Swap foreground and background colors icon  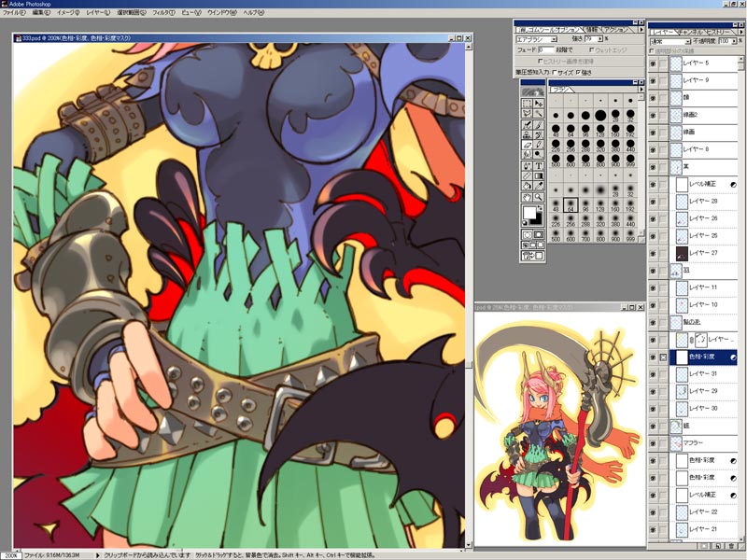click(541, 208)
